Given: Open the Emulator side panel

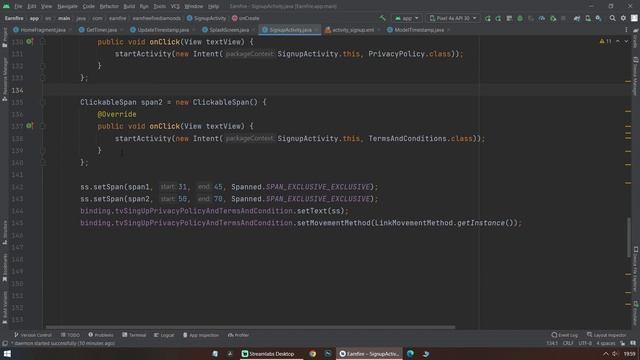Looking at the screenshot, I should point(636,313).
